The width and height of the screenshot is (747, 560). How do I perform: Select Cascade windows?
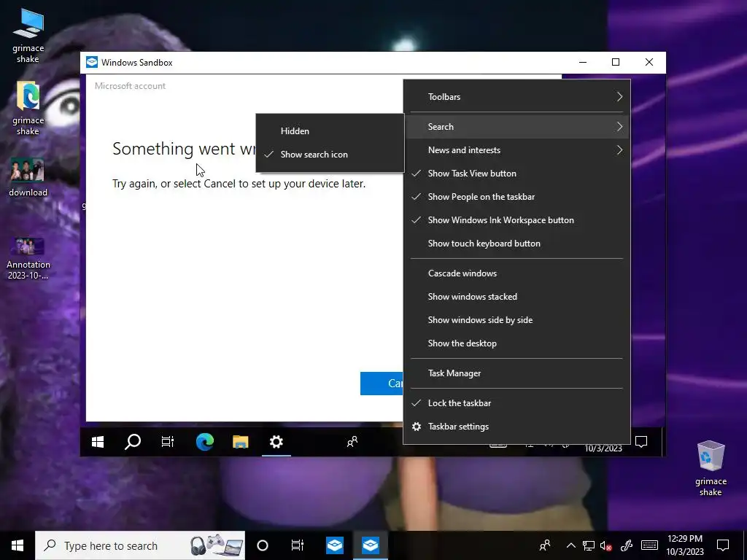[517, 273]
